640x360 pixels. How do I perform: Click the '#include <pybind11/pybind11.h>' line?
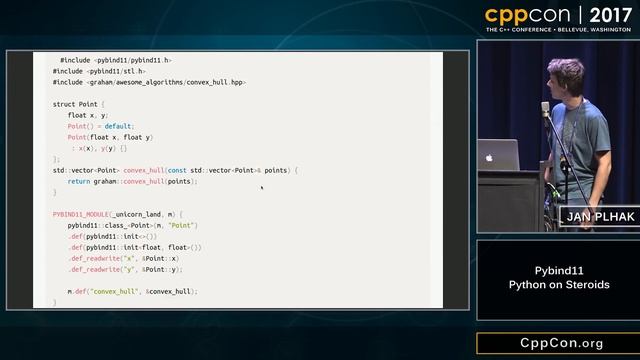click(116, 60)
